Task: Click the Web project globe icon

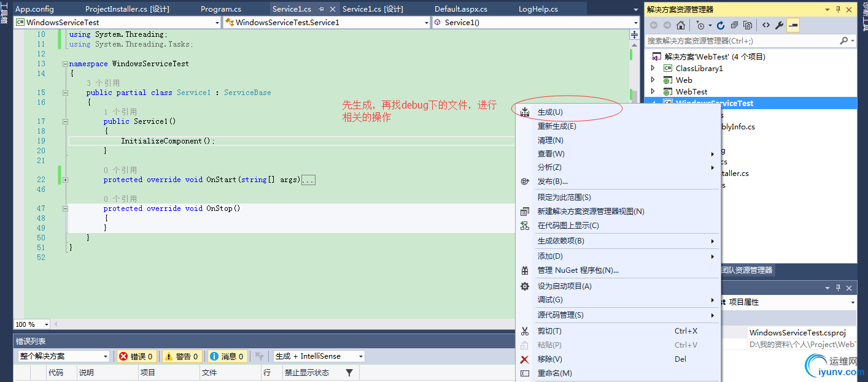Action: click(668, 80)
